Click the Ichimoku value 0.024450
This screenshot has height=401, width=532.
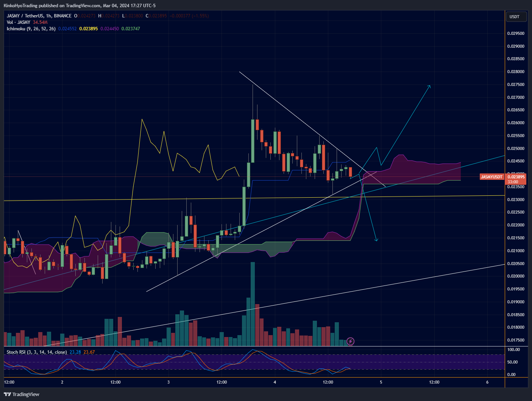pyautogui.click(x=109, y=29)
